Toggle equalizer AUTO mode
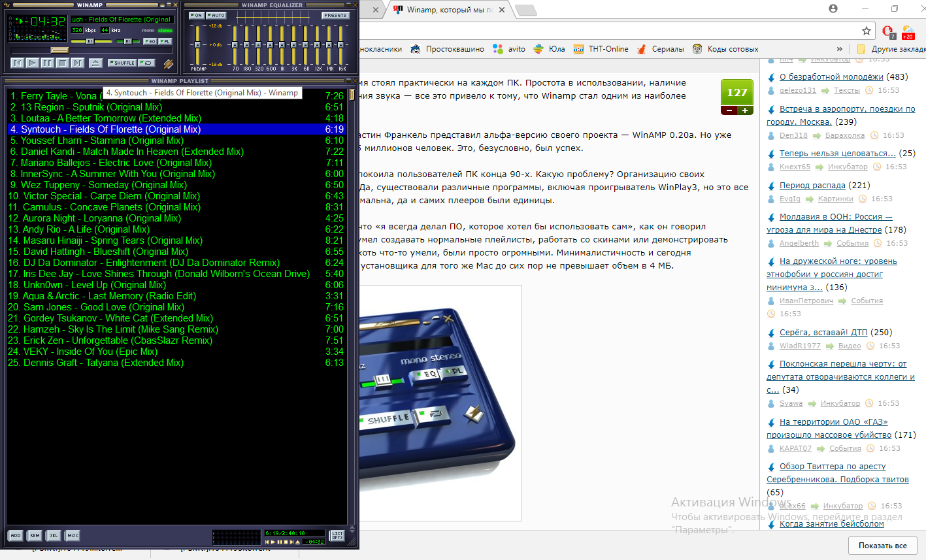Image resolution: width=926 pixels, height=560 pixels. point(216,16)
